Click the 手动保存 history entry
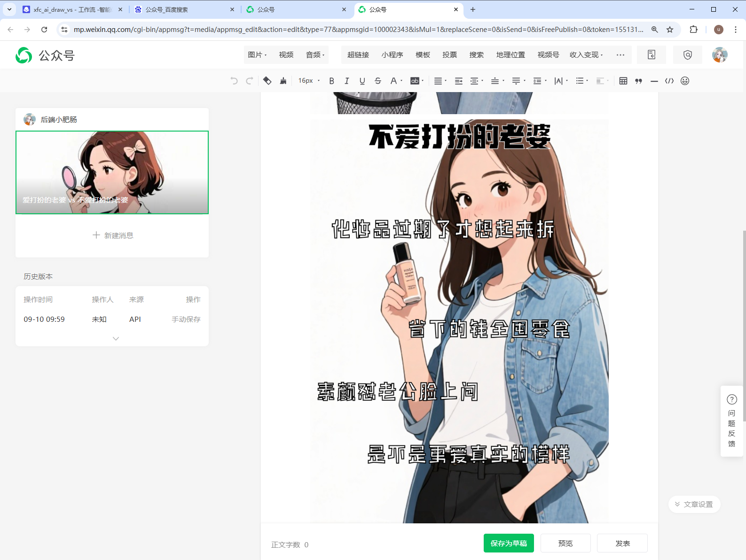 coord(186,319)
